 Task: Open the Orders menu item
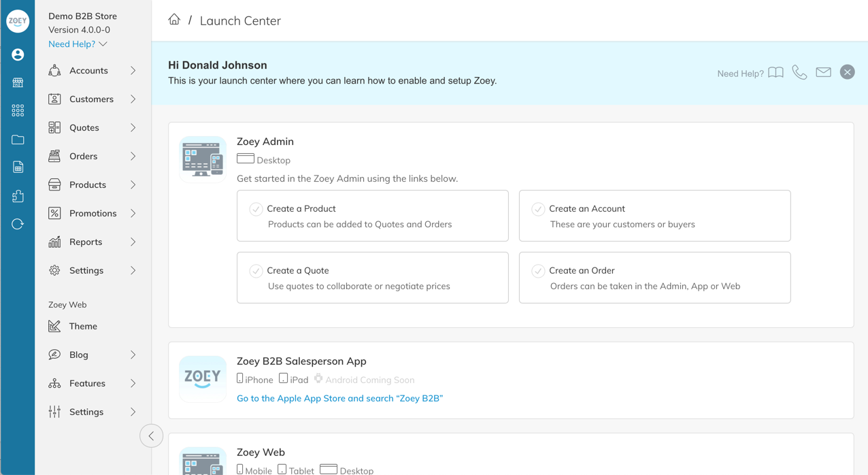(x=93, y=156)
